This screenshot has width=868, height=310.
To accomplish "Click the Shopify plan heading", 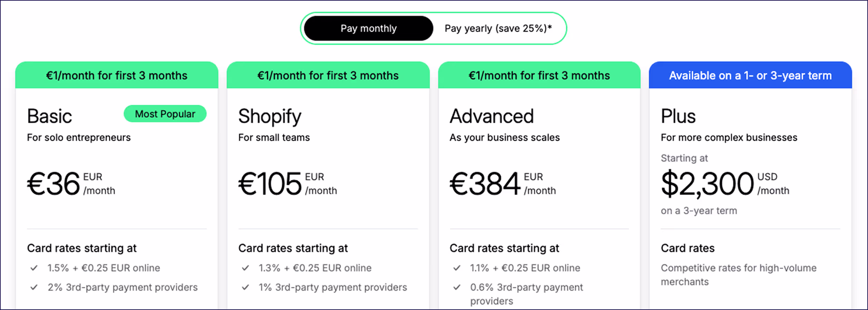I will [270, 116].
